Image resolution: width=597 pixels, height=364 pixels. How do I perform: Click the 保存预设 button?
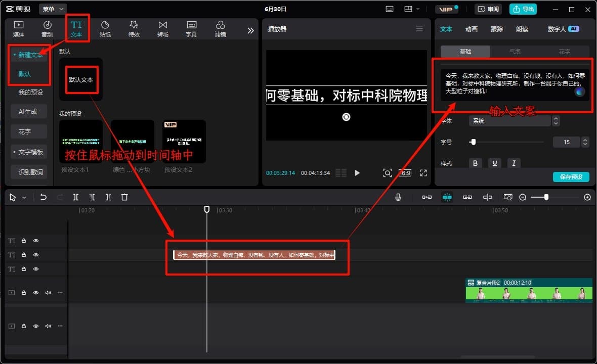571,177
